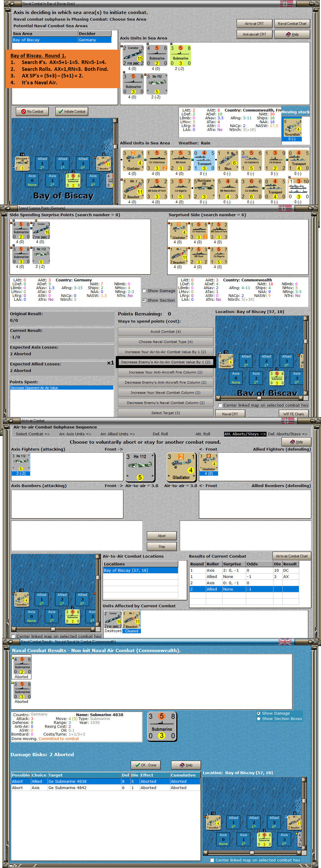Click large Gladiator counter in Air-to-air Combat
Viewport: 321px width, 868px height.
tap(181, 467)
